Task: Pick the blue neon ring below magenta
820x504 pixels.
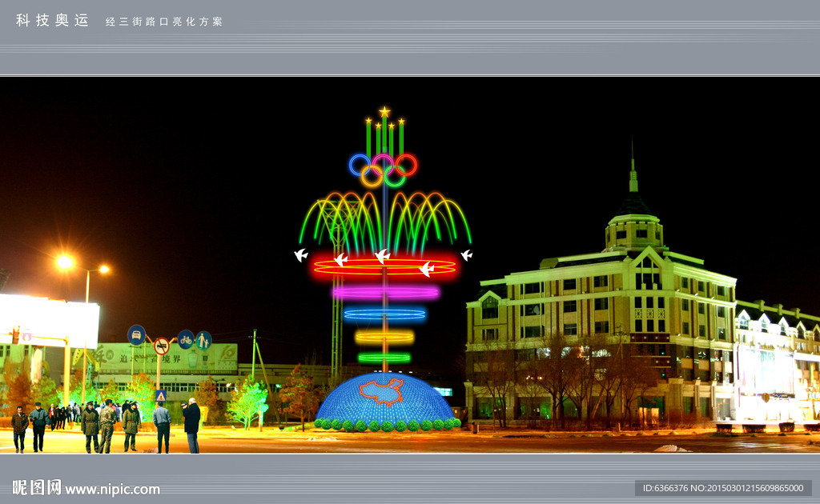Action: coord(385,314)
